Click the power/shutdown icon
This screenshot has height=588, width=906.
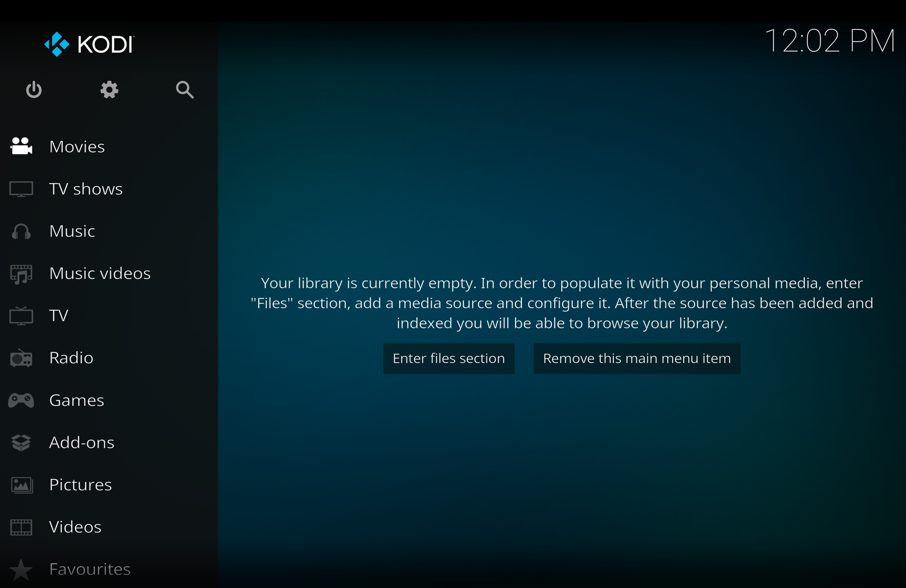pyautogui.click(x=33, y=90)
